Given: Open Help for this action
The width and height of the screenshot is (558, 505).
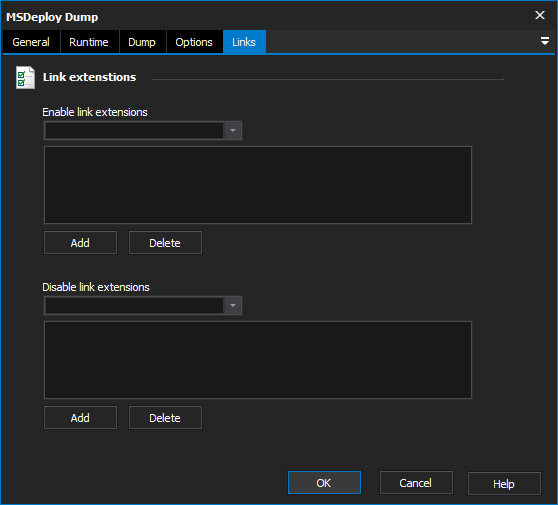Looking at the screenshot, I should [504, 484].
